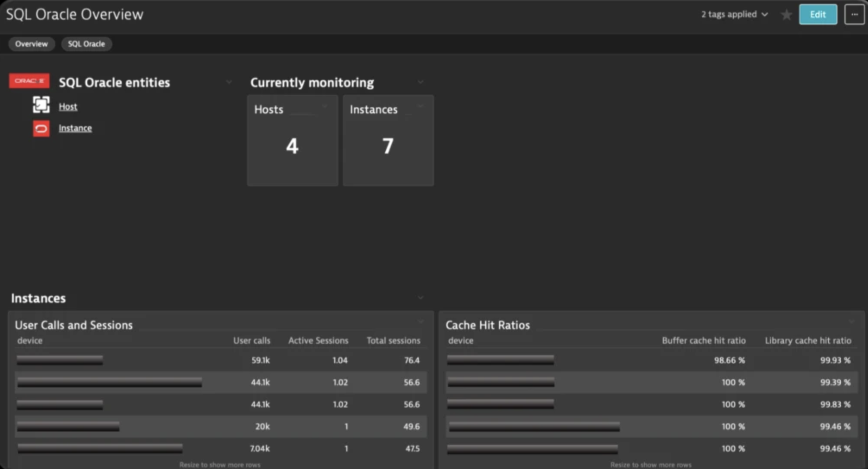The height and width of the screenshot is (469, 868).
Task: Click the red Instance entity icon
Action: [x=41, y=128]
